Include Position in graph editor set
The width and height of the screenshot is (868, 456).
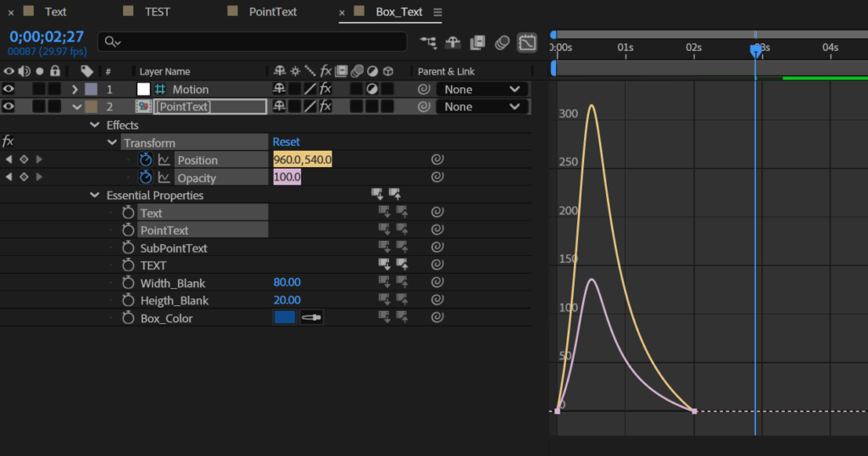pos(164,160)
